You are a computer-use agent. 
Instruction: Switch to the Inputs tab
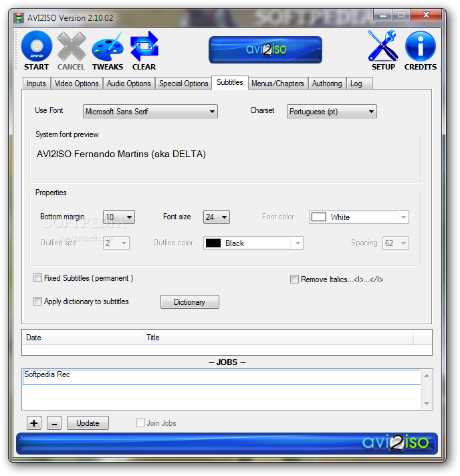[36, 84]
